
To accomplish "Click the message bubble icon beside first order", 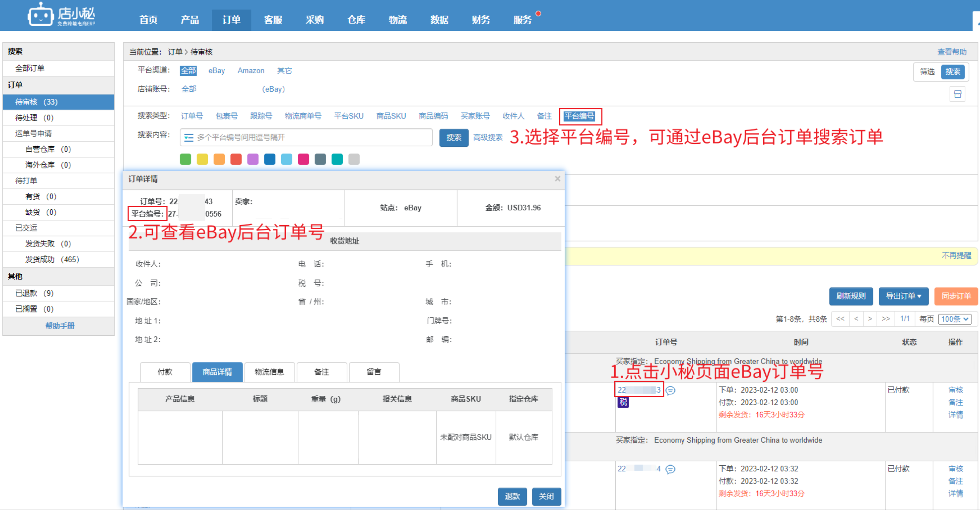I will point(670,390).
